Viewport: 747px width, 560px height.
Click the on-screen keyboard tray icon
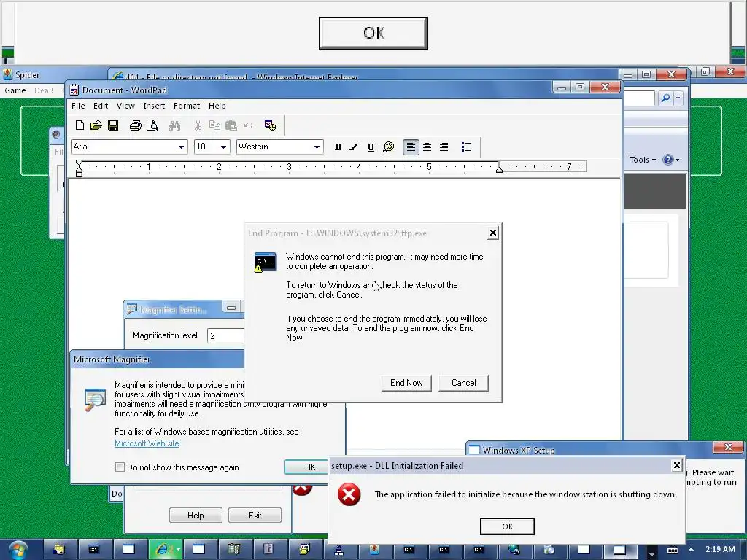tap(672, 550)
